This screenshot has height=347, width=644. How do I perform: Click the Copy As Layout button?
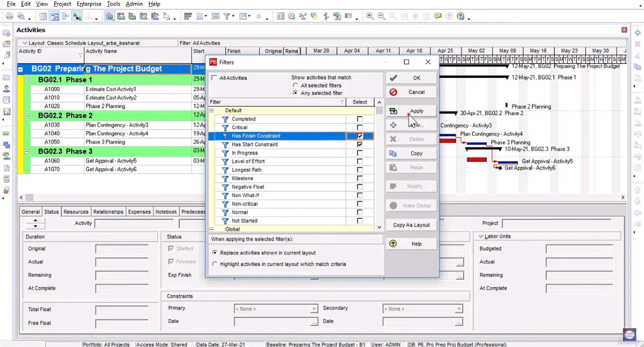411,225
